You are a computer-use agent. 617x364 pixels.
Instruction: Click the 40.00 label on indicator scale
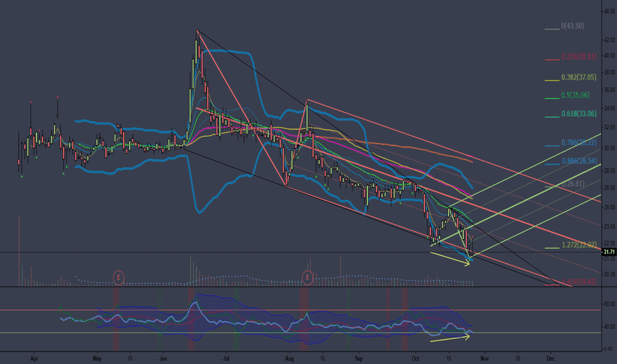click(609, 327)
